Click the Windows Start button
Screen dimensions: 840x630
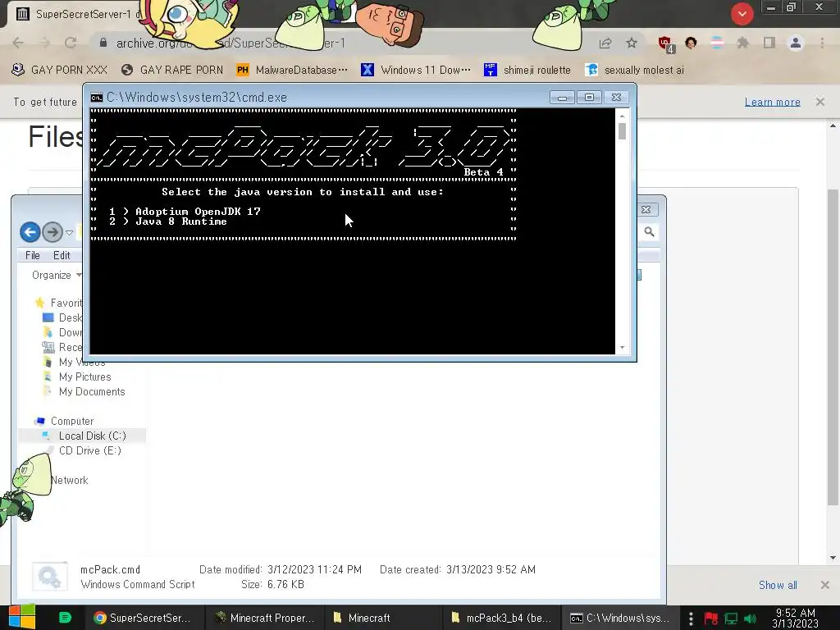[x=22, y=618]
